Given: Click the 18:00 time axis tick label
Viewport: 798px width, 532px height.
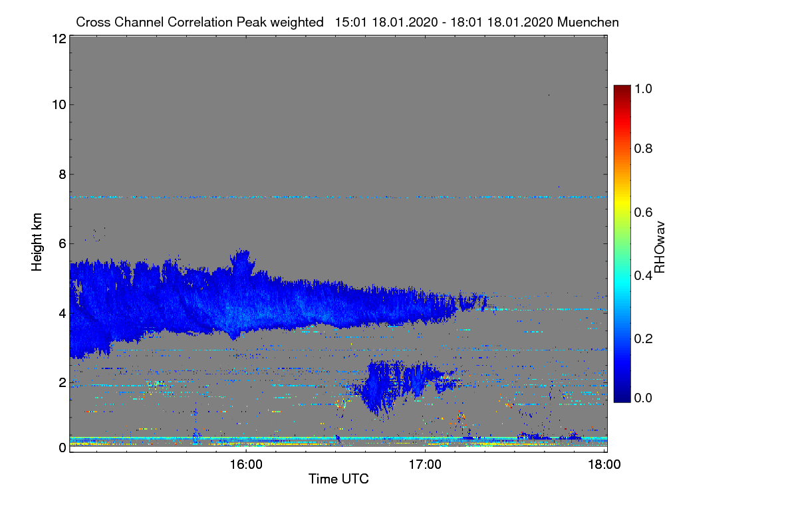Looking at the screenshot, I should coord(604,464).
